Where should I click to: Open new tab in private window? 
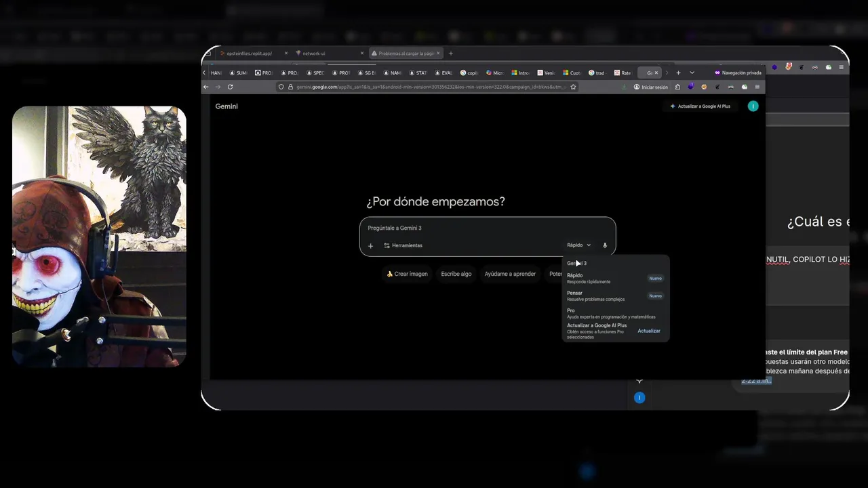[x=678, y=73]
